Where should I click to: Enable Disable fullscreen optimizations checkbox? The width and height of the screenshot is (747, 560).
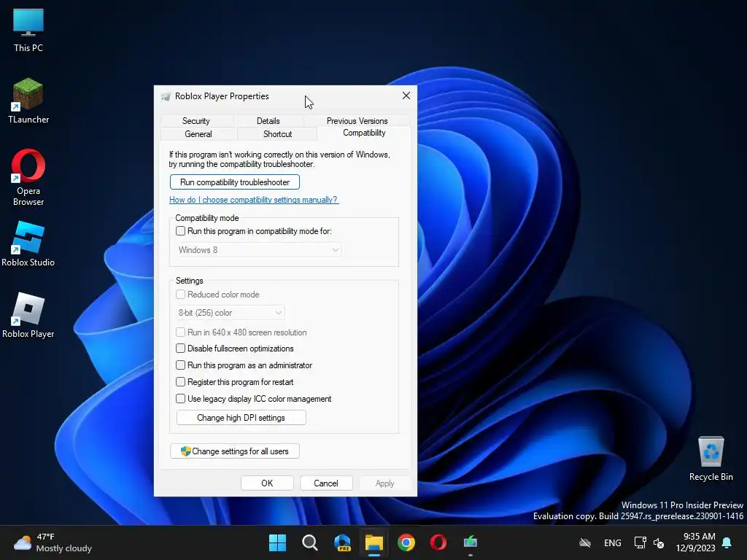coord(181,348)
